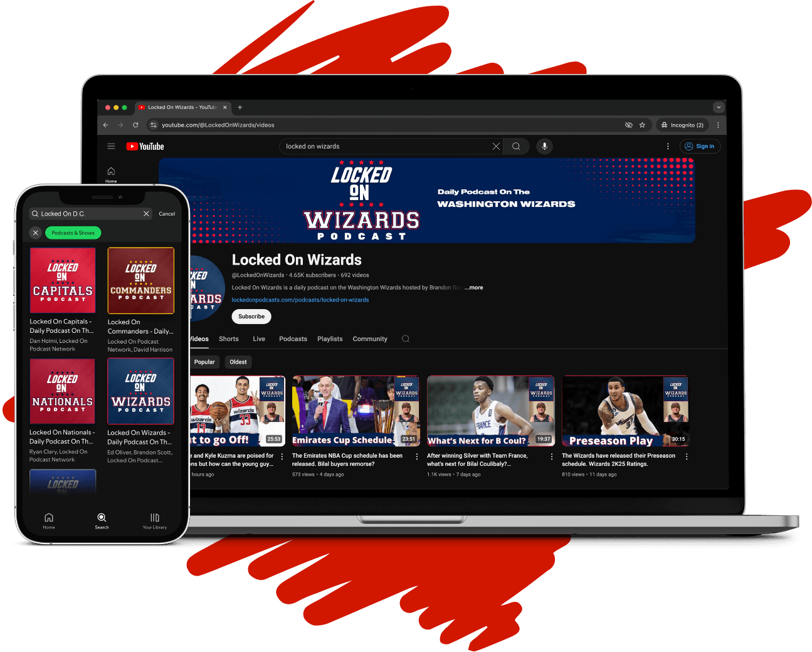The image size is (812, 652).
Task: Tap Your Library in phone navigation
Action: point(155,521)
